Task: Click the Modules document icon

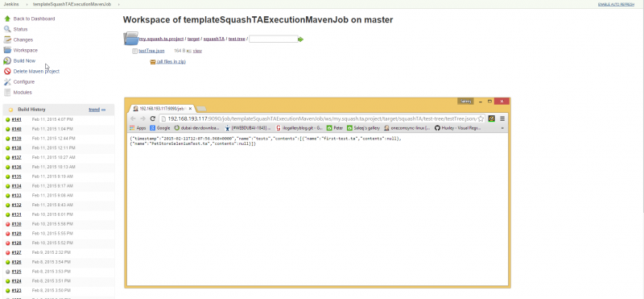Action: point(7,93)
